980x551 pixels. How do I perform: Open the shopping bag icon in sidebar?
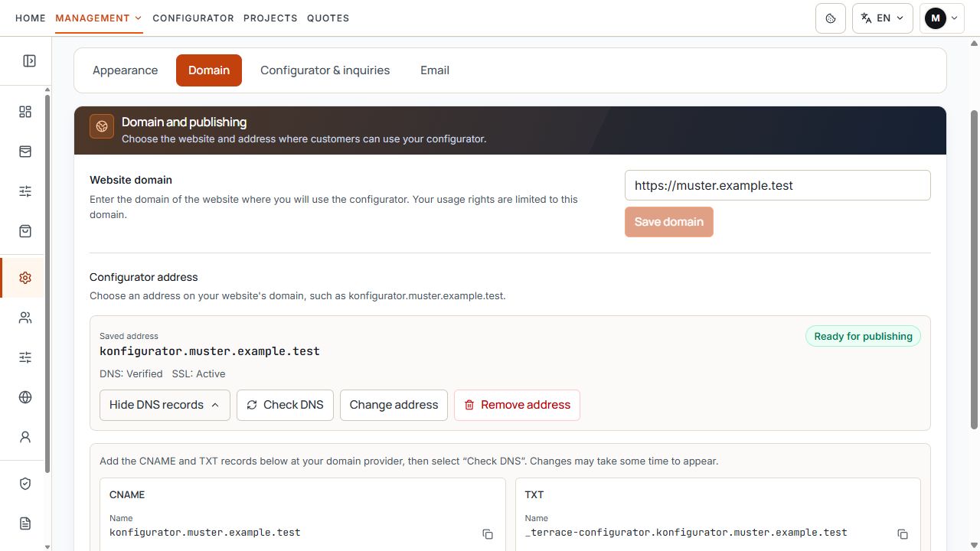pyautogui.click(x=25, y=231)
